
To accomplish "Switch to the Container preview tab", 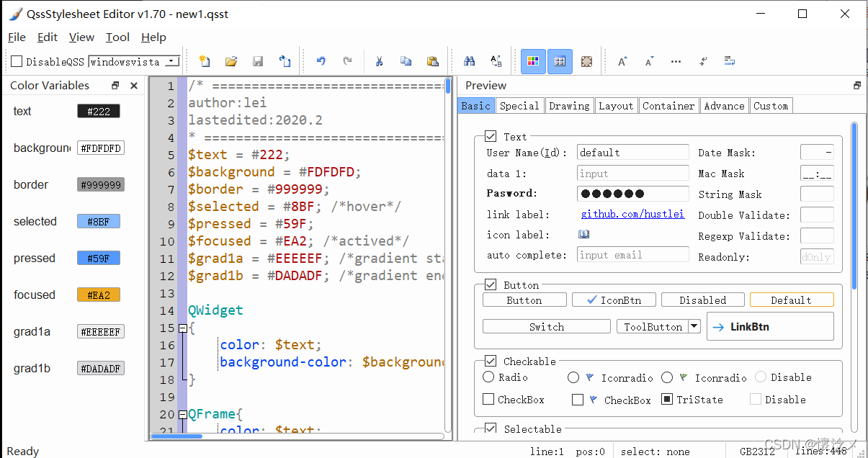I will pyautogui.click(x=669, y=106).
